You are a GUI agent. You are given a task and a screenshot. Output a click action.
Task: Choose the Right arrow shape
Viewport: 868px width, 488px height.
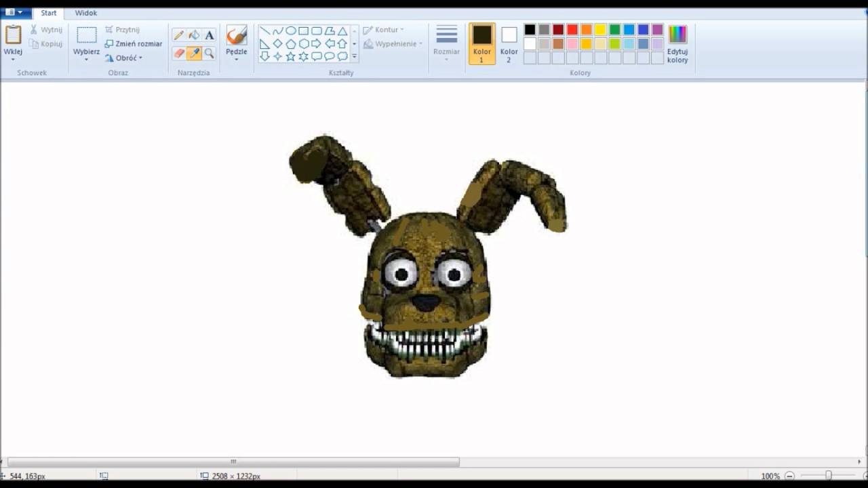pyautogui.click(x=316, y=44)
